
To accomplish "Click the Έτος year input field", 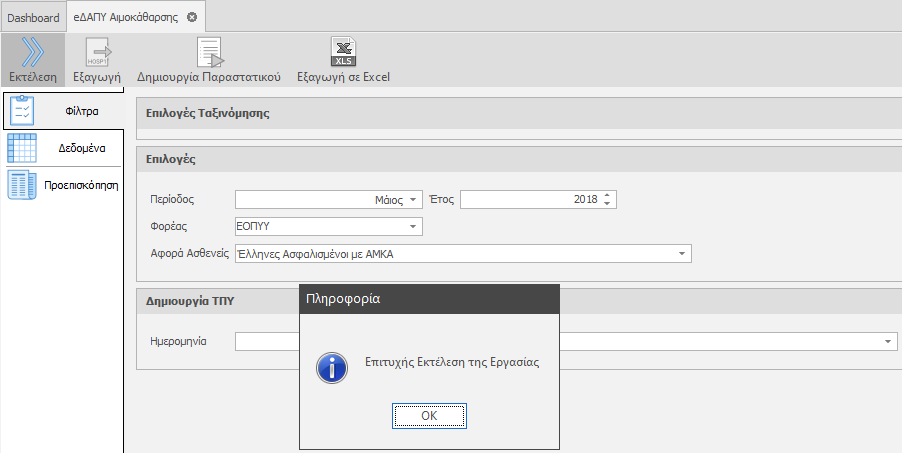I will tap(528, 200).
